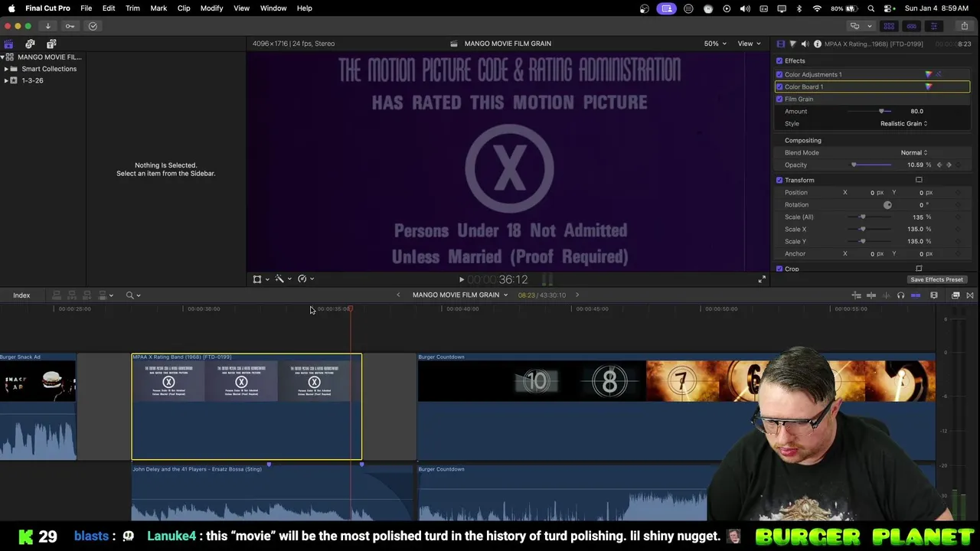The width and height of the screenshot is (980, 551).
Task: Select the MPAA X Rating Band clip
Action: (247, 406)
